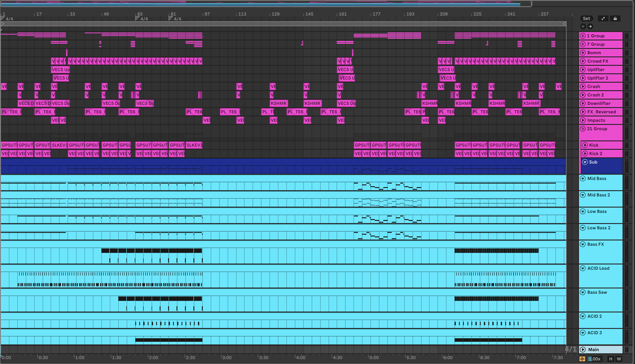Select the Impacts track name
Image resolution: width=635 pixels, height=364 pixels.
(x=596, y=120)
